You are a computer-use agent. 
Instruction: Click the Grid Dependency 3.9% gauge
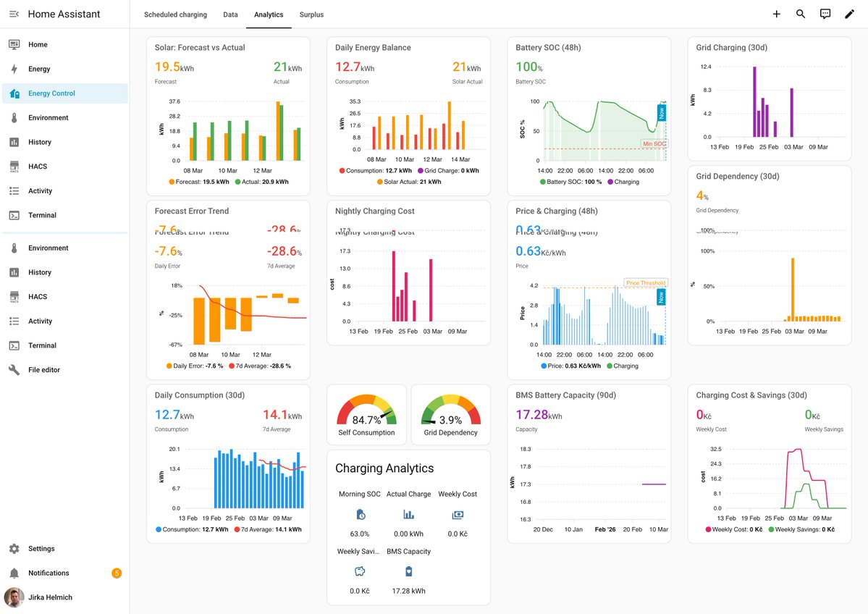(x=450, y=415)
